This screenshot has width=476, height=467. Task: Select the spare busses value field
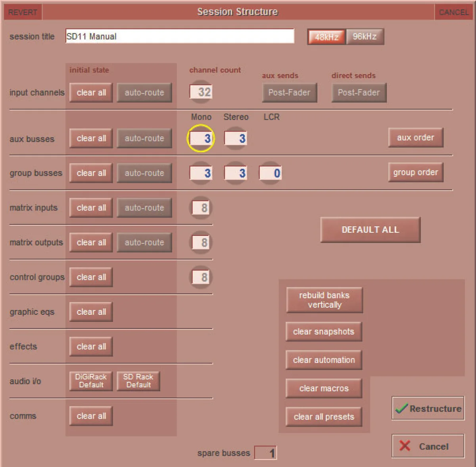click(265, 453)
